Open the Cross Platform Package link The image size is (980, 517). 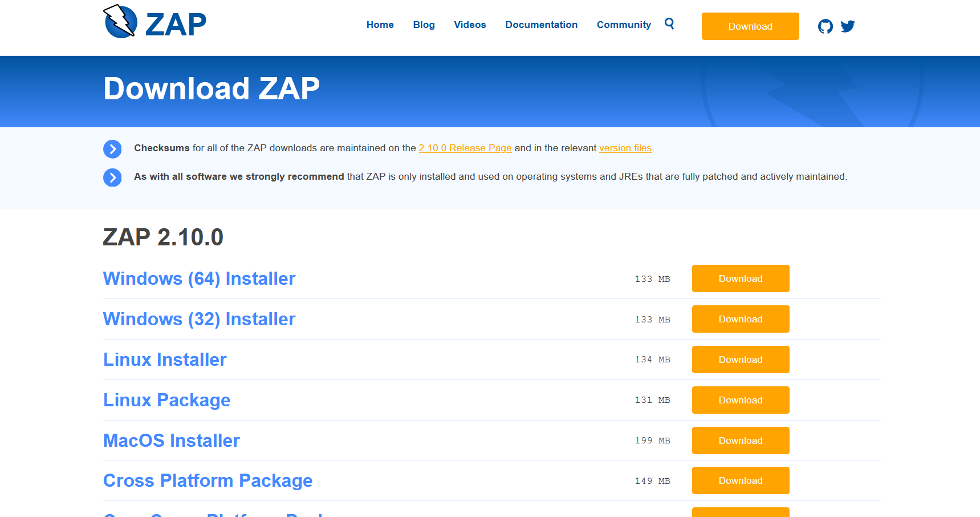point(208,480)
